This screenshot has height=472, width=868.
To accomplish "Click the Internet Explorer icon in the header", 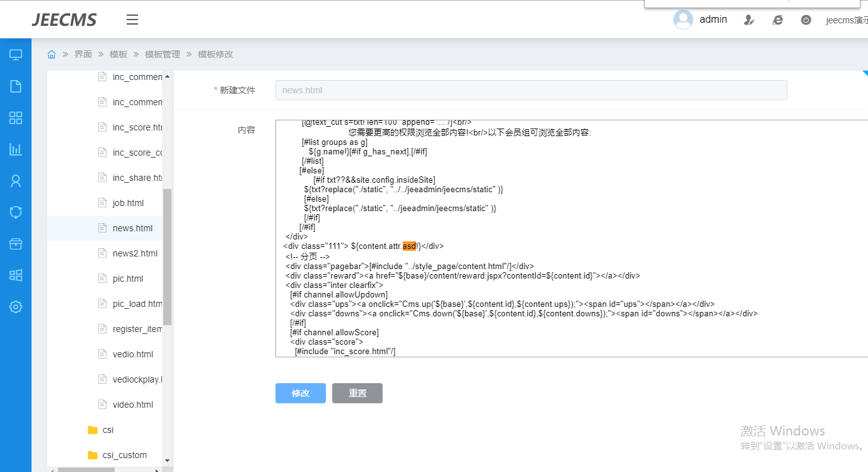I will pos(778,20).
